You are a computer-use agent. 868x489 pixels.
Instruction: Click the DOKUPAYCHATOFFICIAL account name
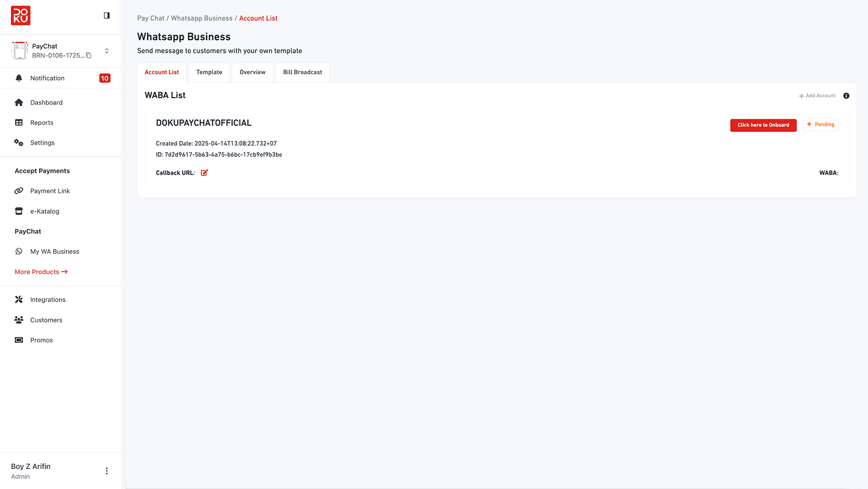(x=204, y=123)
